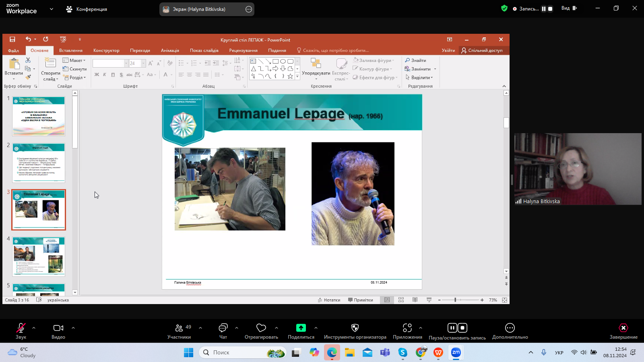Open the Animation ribbon tab
This screenshot has height=362, width=644.
[170, 50]
